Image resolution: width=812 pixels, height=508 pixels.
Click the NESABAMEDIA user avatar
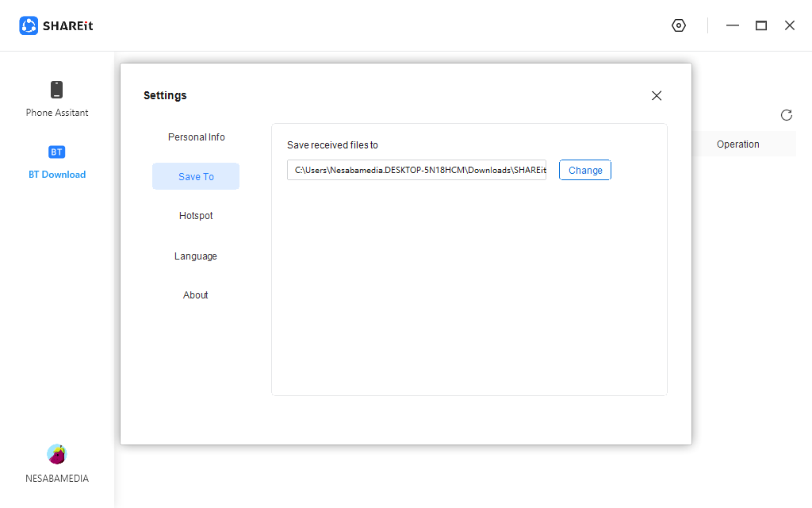56,454
